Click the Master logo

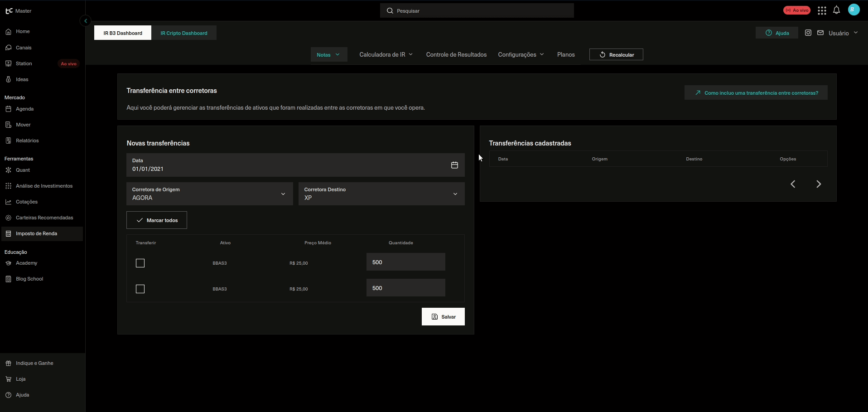(x=19, y=11)
